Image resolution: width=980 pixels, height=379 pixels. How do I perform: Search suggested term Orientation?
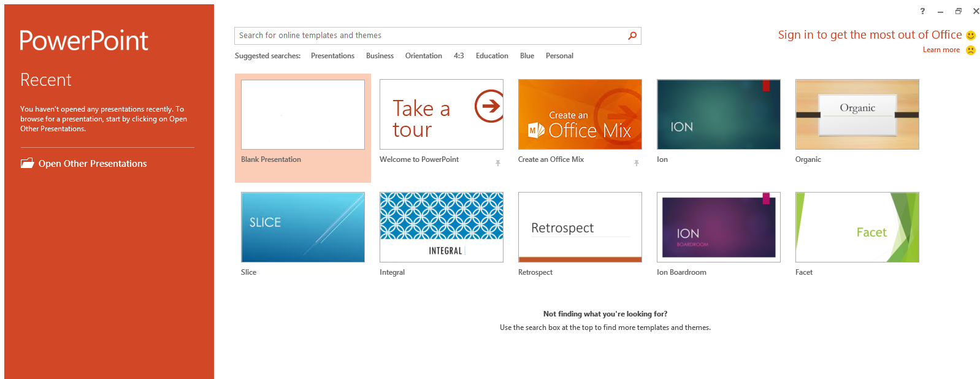tap(423, 56)
